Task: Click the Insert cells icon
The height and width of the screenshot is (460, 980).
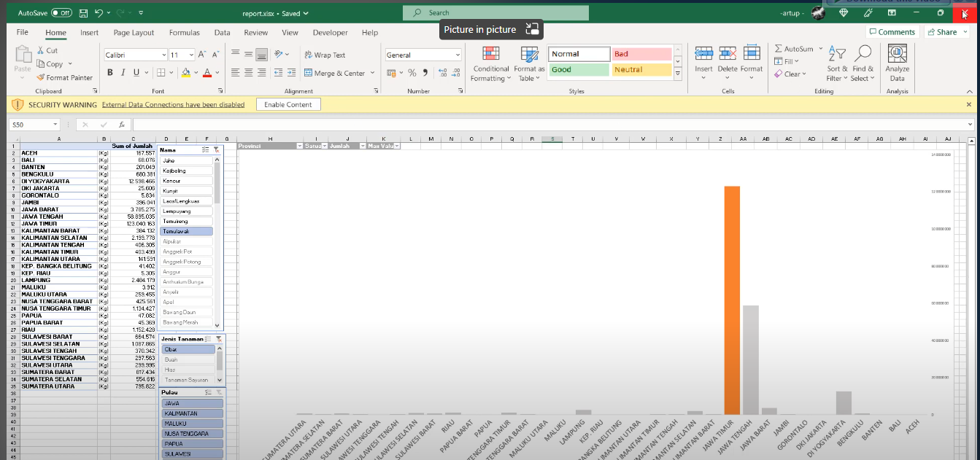Action: point(703,54)
